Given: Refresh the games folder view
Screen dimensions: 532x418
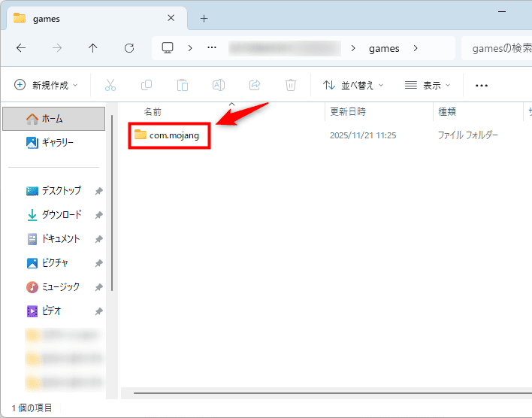Looking at the screenshot, I should pos(129,48).
